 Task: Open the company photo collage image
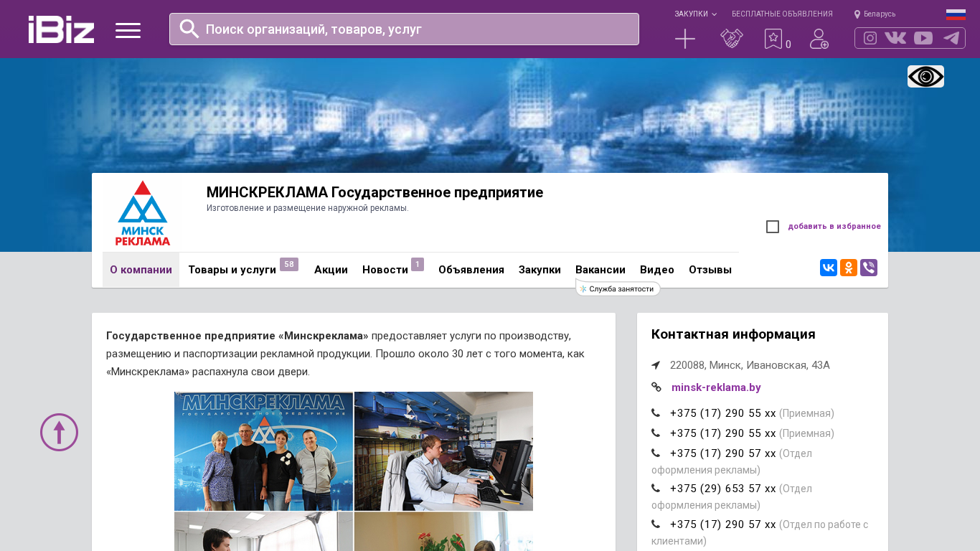tap(354, 471)
